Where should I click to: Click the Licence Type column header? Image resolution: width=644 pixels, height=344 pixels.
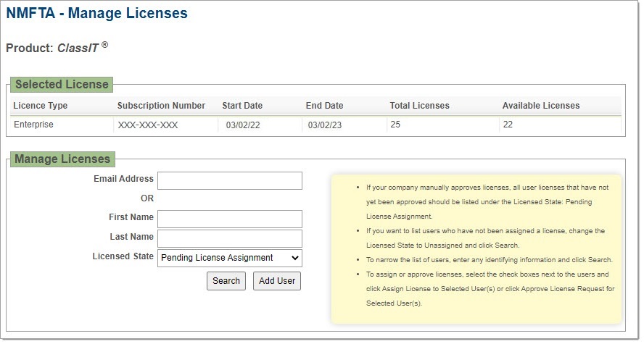click(41, 106)
